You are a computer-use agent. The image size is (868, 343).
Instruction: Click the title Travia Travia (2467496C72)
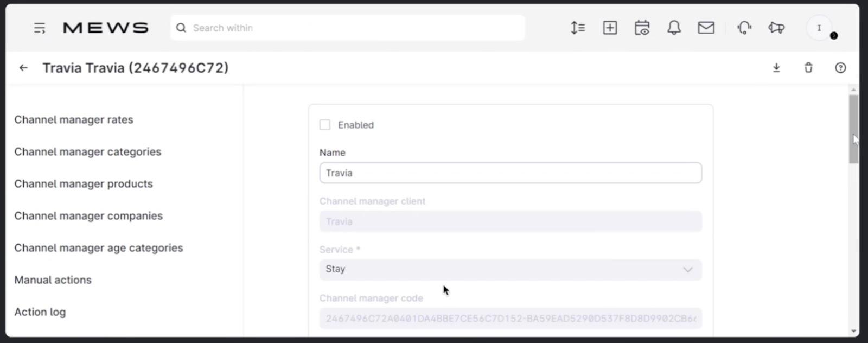136,68
